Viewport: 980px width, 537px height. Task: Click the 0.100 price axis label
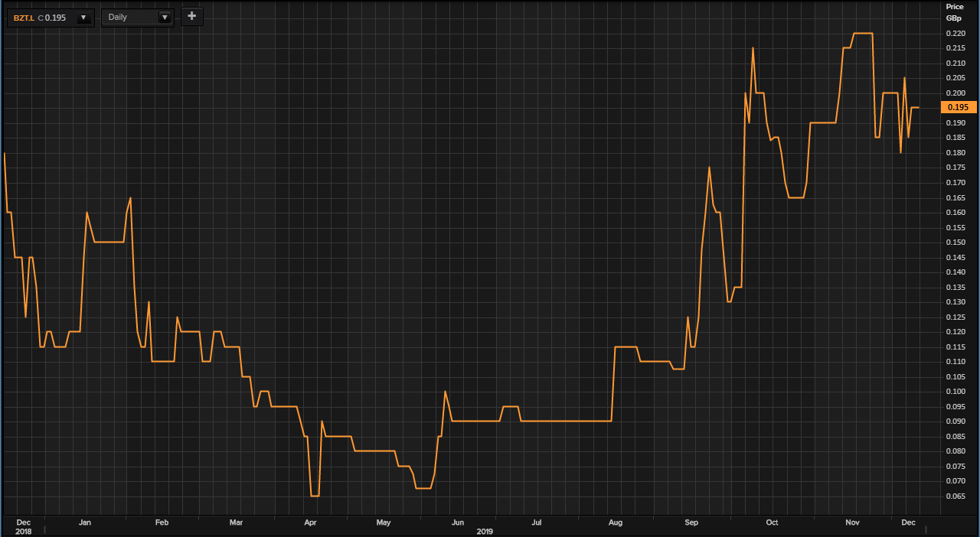pyautogui.click(x=955, y=392)
